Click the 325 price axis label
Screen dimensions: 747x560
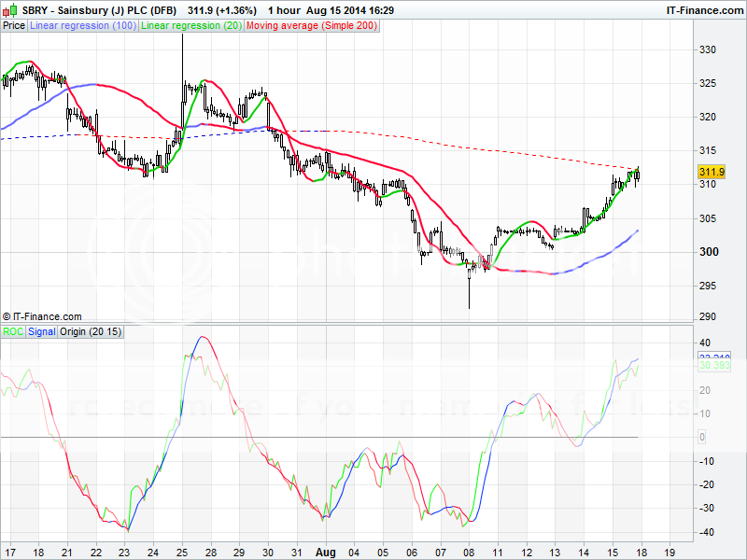click(x=708, y=83)
